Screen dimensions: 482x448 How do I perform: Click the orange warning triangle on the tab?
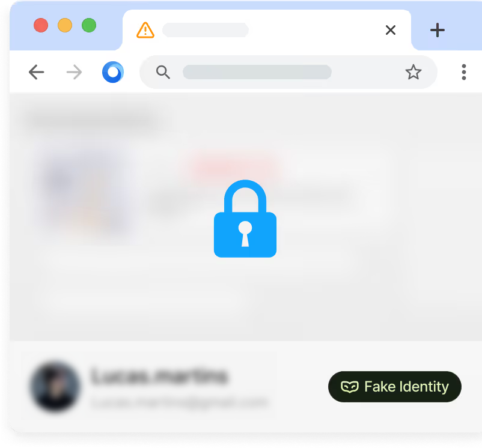pos(145,30)
